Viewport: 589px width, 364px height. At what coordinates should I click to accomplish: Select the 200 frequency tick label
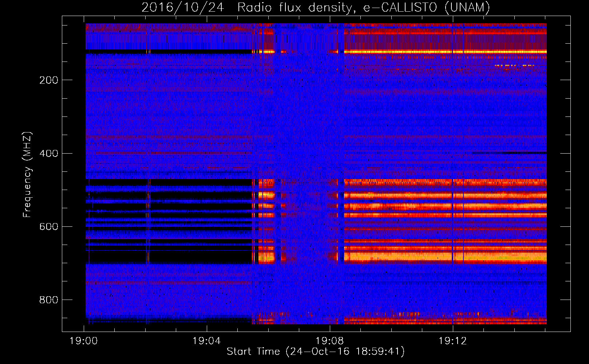(x=48, y=80)
